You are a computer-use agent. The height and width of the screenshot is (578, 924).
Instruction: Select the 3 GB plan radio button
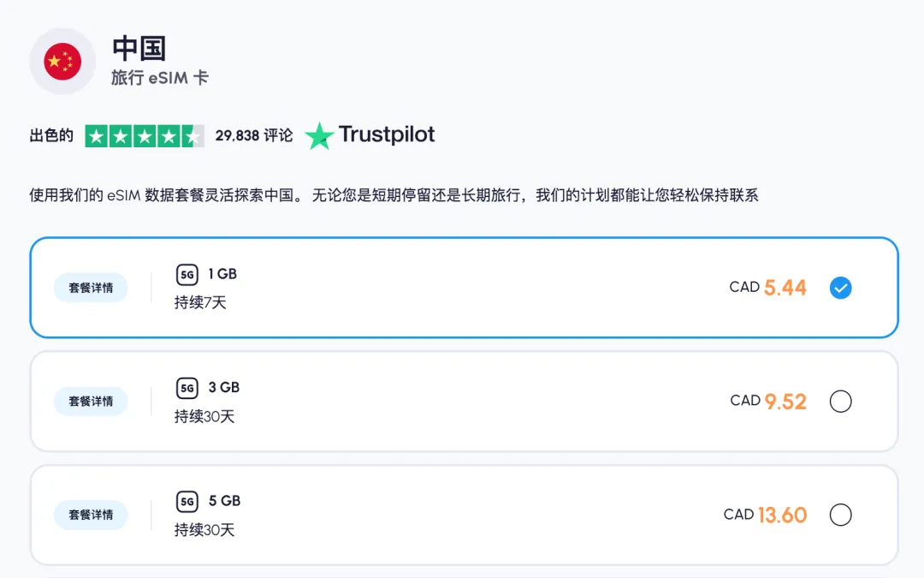(840, 401)
